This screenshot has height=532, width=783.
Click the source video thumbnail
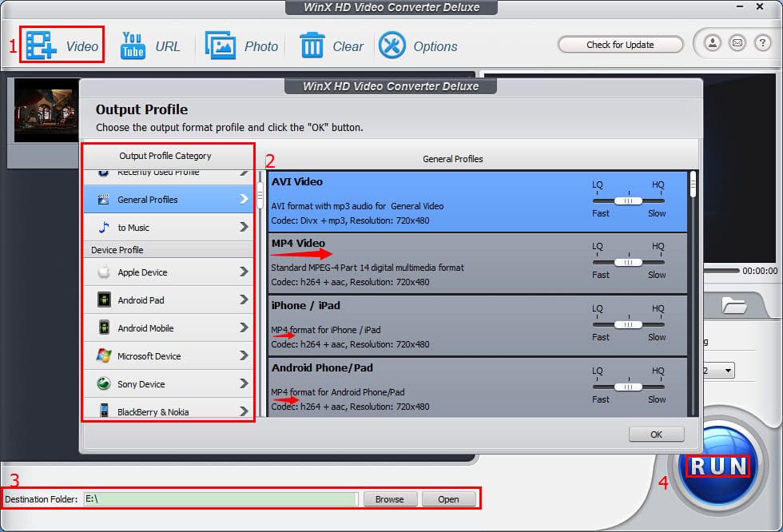coord(46,109)
